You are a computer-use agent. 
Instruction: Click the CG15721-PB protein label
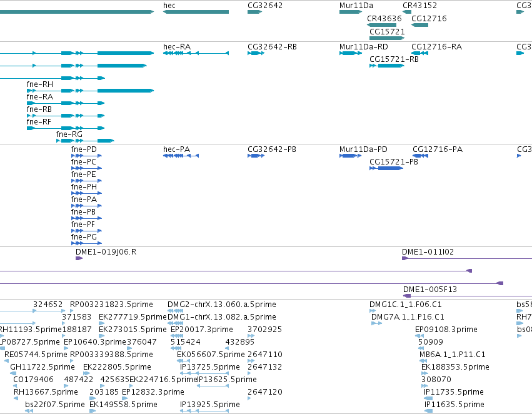point(394,162)
